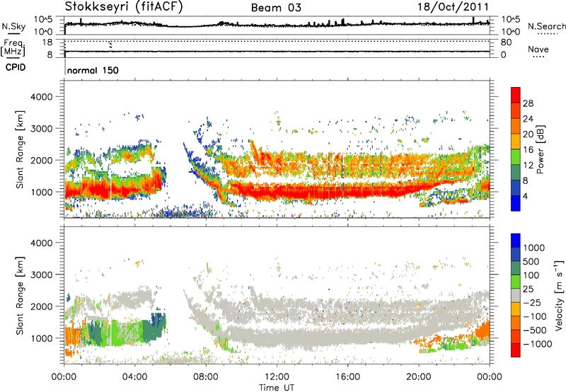
Task: Click the 2000 tick in velocity panel
Action: click(41, 306)
